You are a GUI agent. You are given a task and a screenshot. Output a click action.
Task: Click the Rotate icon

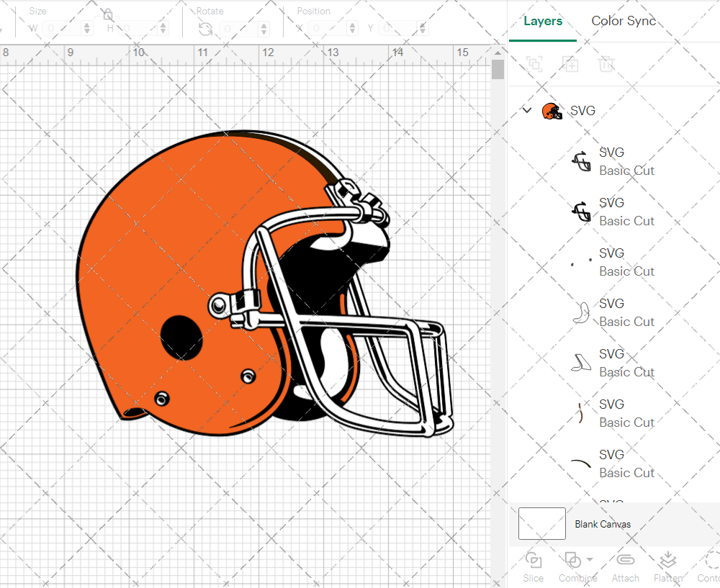205,29
